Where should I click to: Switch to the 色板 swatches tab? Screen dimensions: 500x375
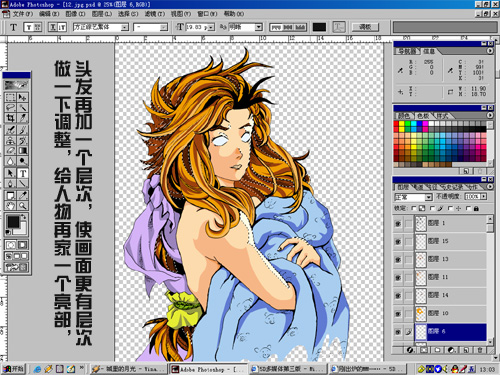point(423,116)
